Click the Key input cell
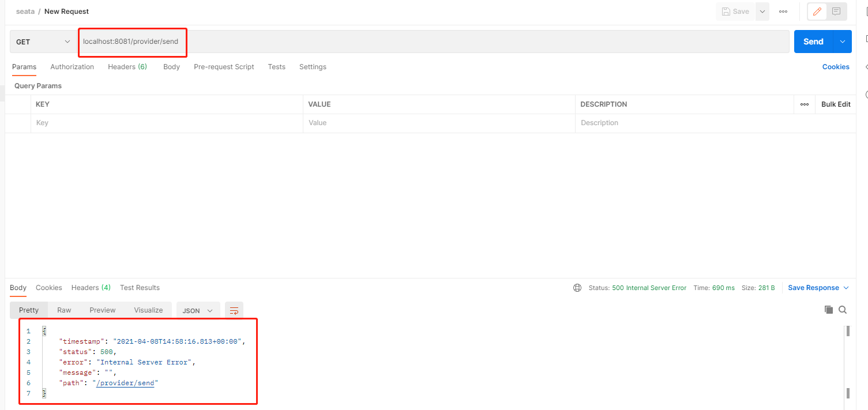This screenshot has height=410, width=868. (x=167, y=123)
